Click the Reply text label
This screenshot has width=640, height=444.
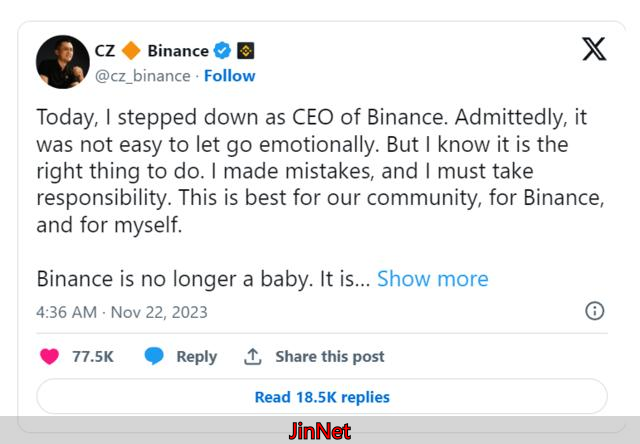196,356
